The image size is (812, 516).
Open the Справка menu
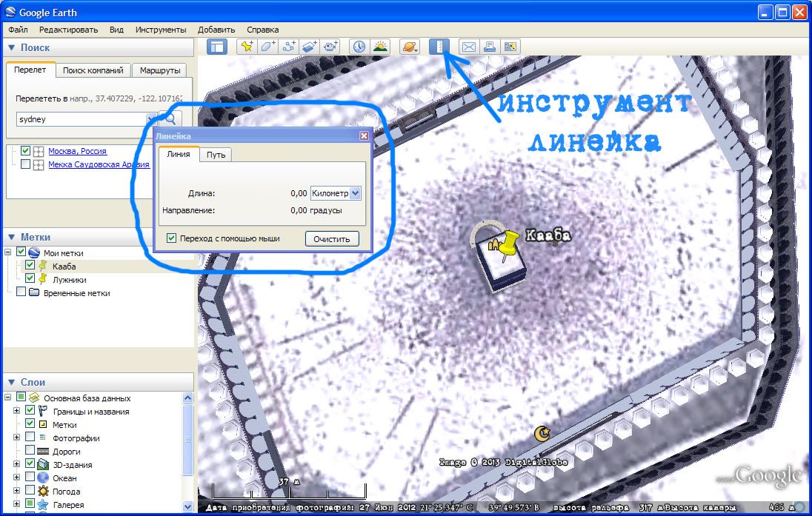pyautogui.click(x=262, y=30)
